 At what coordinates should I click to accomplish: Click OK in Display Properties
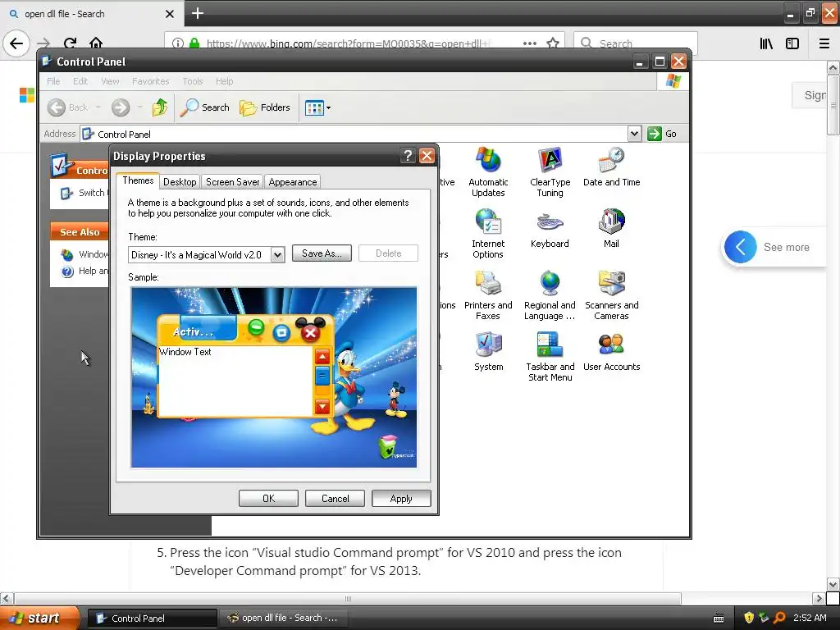[x=268, y=498]
